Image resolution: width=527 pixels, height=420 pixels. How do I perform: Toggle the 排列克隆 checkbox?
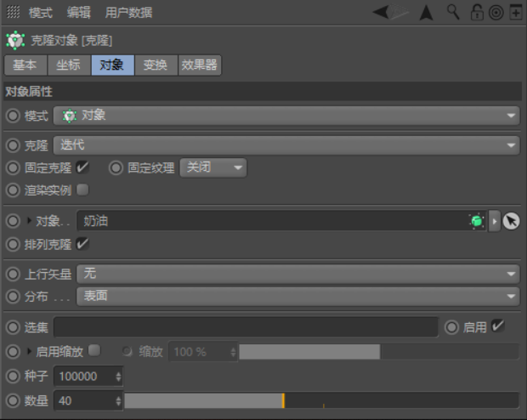click(82, 244)
